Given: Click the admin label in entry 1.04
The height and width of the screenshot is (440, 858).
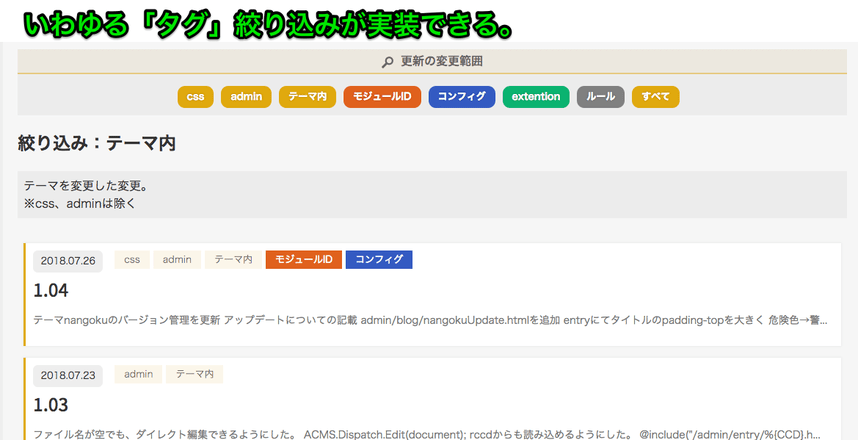Looking at the screenshot, I should click(177, 260).
